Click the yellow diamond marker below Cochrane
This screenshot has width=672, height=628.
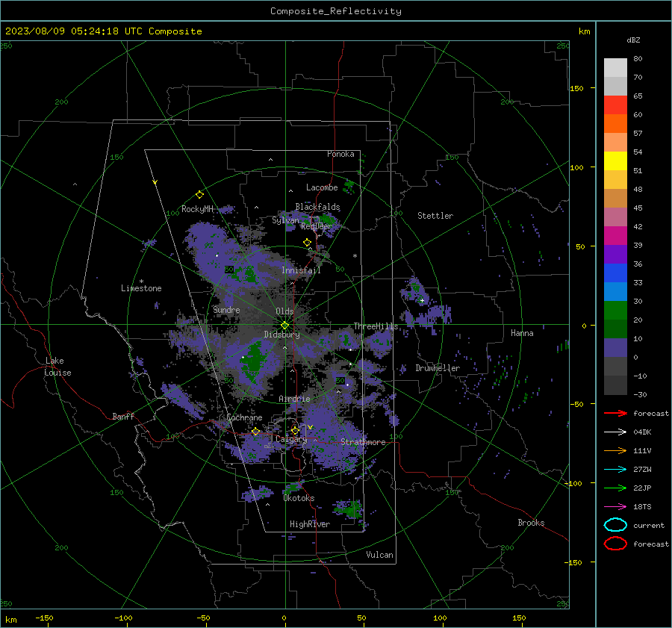pyautogui.click(x=255, y=432)
